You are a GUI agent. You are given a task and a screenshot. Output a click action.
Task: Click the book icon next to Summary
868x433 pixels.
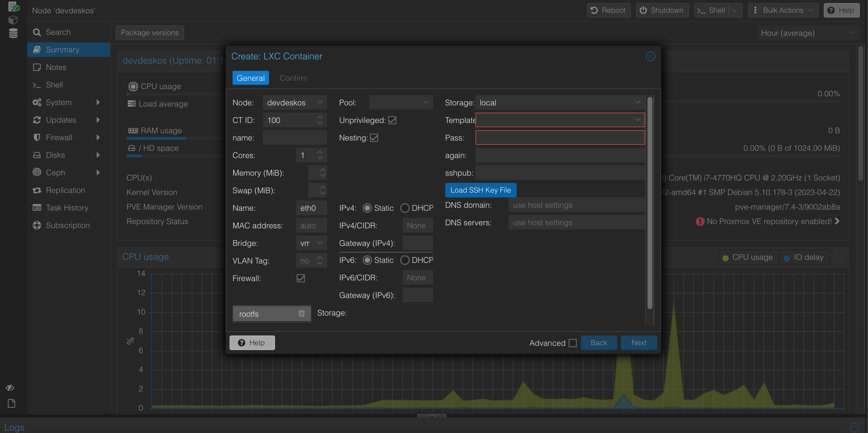(x=37, y=50)
